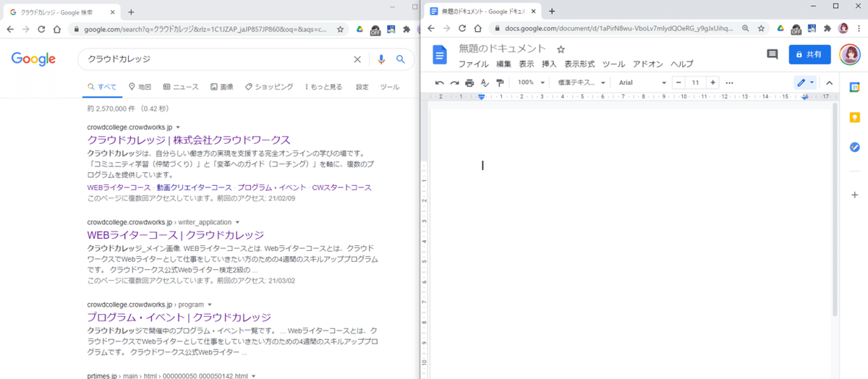Click CWスタートコース sitelink
Viewport: 868px width, 379px height.
(x=341, y=187)
